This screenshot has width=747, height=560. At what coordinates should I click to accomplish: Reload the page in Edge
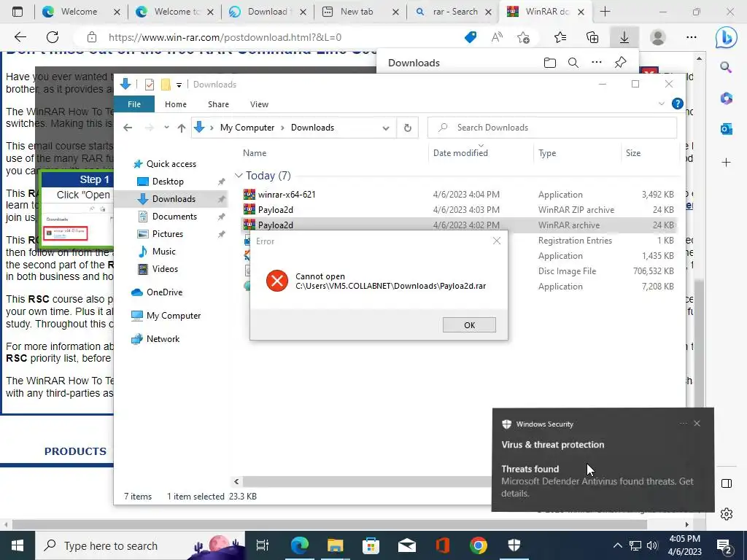pyautogui.click(x=53, y=37)
